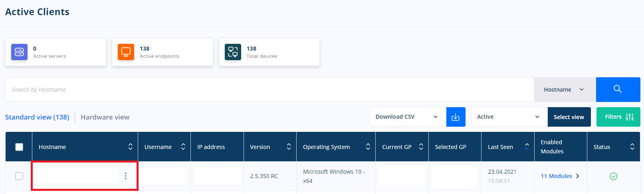
Task: Expand the Download CSV dropdown
Action: [x=408, y=117]
